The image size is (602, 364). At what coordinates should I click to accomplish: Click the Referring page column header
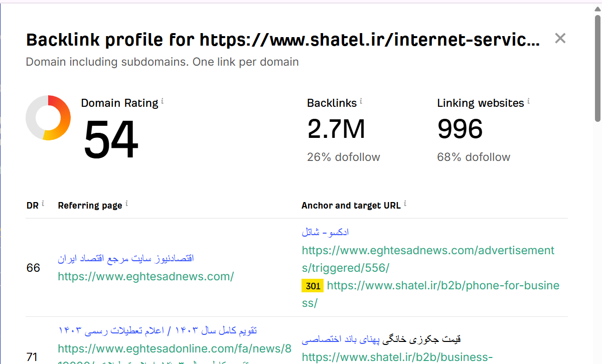coord(90,205)
